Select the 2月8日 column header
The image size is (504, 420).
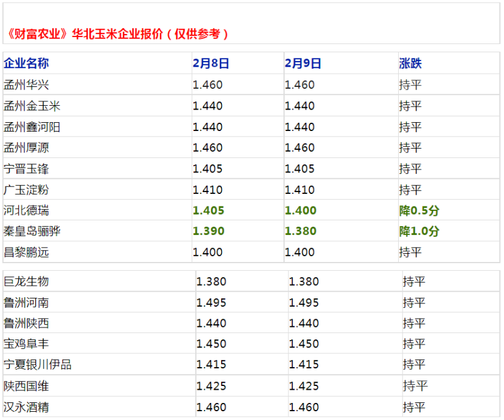(210, 64)
